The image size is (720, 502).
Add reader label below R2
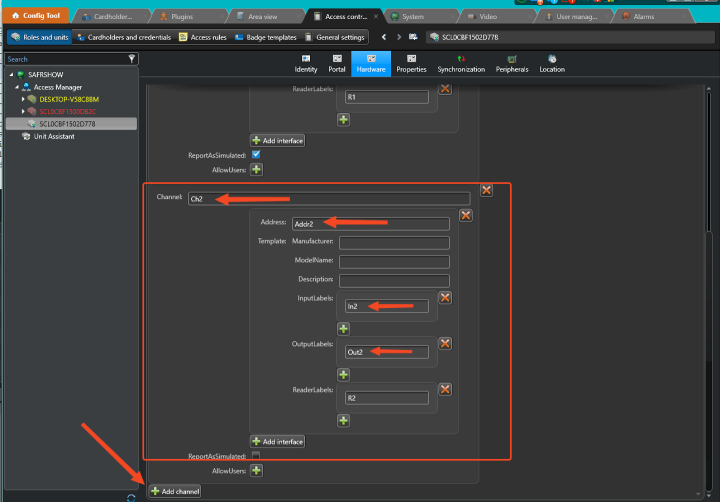(x=343, y=421)
